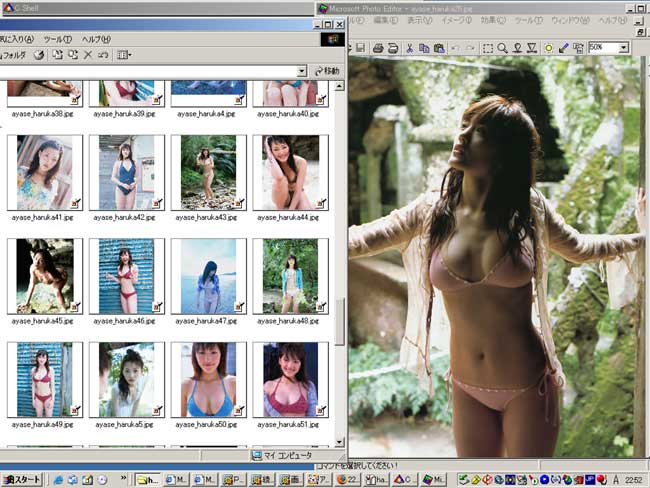
Task: Open the ツール(T) menu in Explorer window
Action: coord(58,39)
